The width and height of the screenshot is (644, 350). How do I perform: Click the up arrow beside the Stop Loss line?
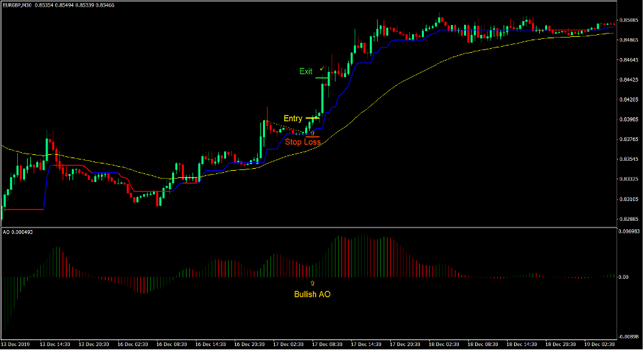(x=312, y=133)
